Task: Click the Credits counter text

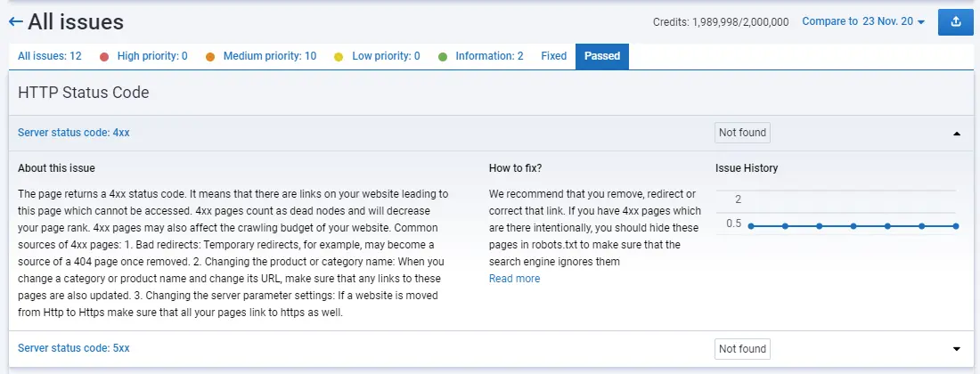Action: pos(720,22)
